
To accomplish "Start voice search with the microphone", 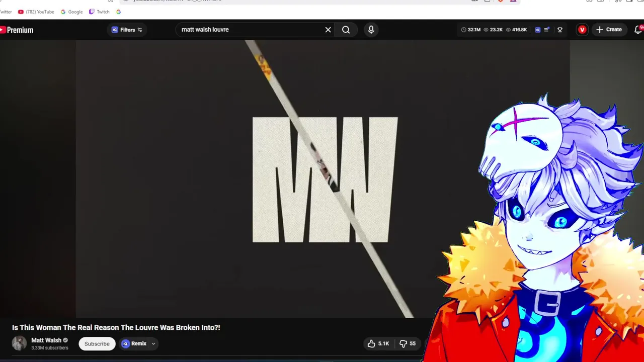I will 371,30.
